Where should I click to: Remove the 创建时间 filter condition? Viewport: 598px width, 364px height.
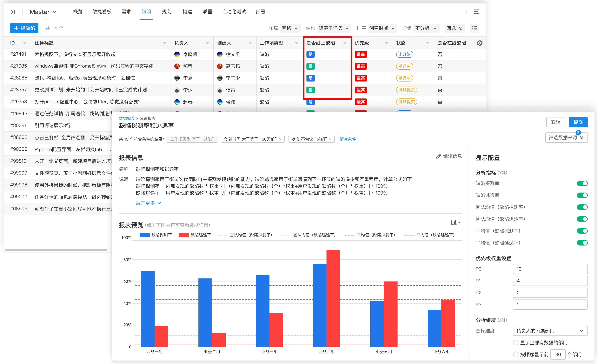click(x=281, y=139)
